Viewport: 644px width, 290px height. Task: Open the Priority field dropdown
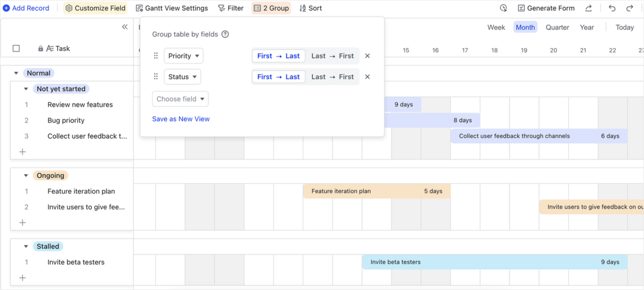(x=184, y=56)
